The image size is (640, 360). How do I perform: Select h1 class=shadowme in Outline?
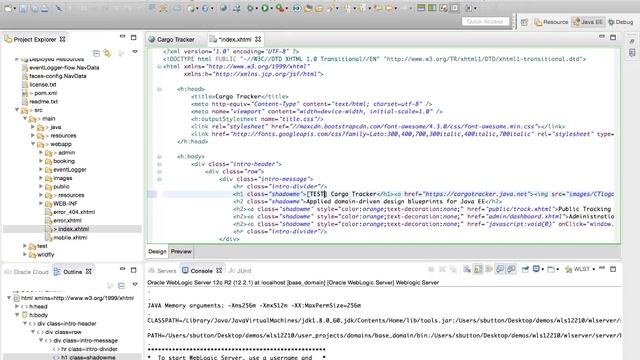pos(88,357)
